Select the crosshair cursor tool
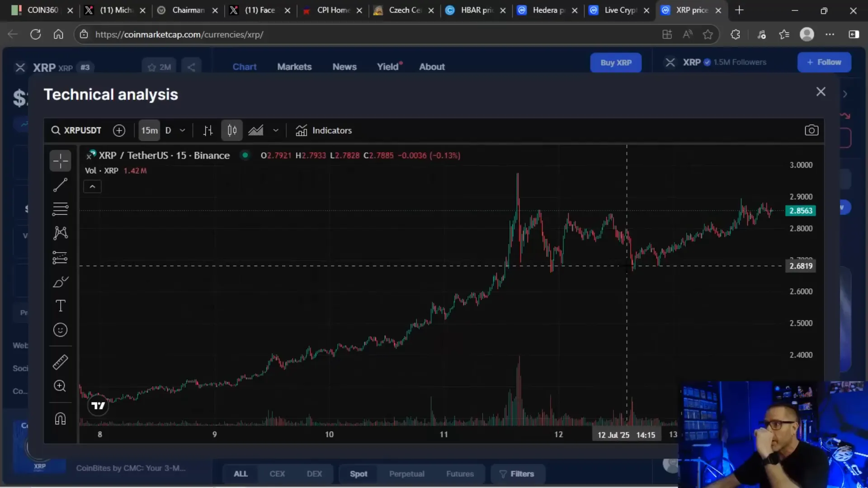The image size is (868, 488). pyautogui.click(x=60, y=161)
